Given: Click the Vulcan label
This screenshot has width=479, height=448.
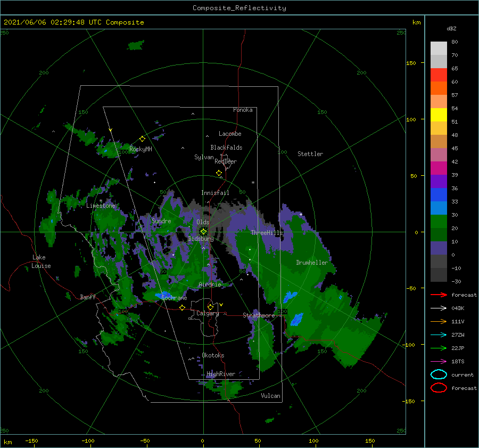Looking at the screenshot, I should point(270,396).
